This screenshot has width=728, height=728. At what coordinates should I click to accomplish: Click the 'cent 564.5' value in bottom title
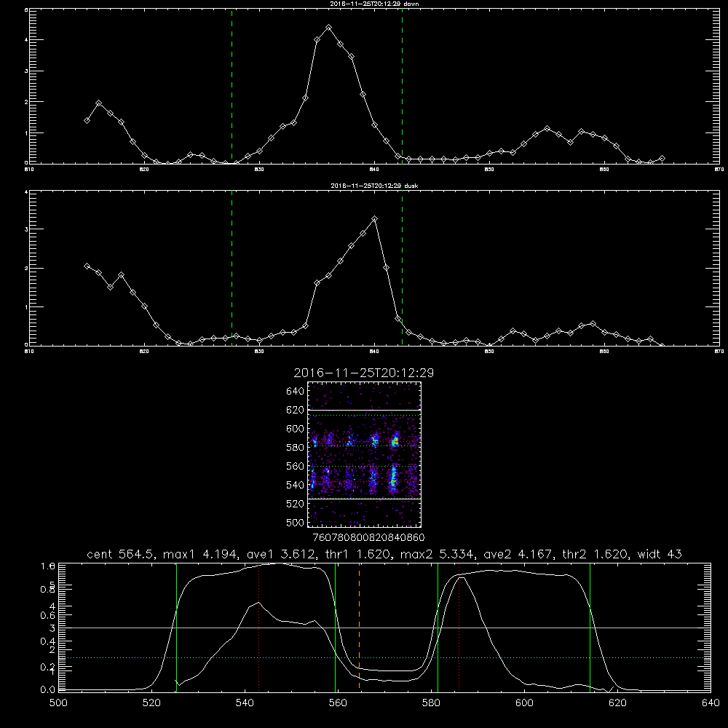click(121, 554)
